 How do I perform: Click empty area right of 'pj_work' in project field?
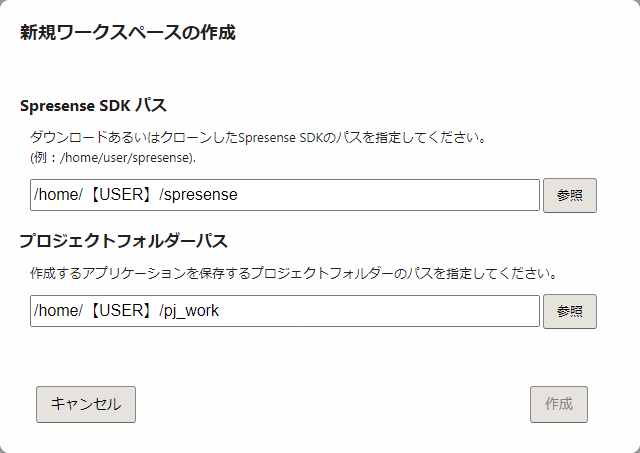click(400, 311)
